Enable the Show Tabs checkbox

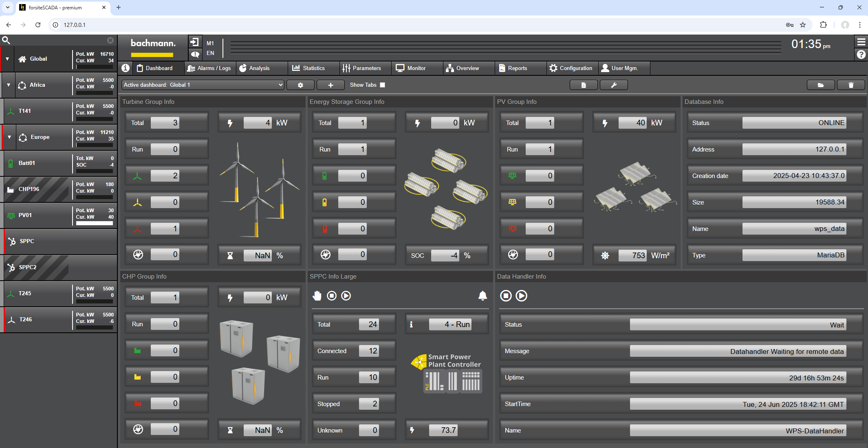tap(382, 85)
